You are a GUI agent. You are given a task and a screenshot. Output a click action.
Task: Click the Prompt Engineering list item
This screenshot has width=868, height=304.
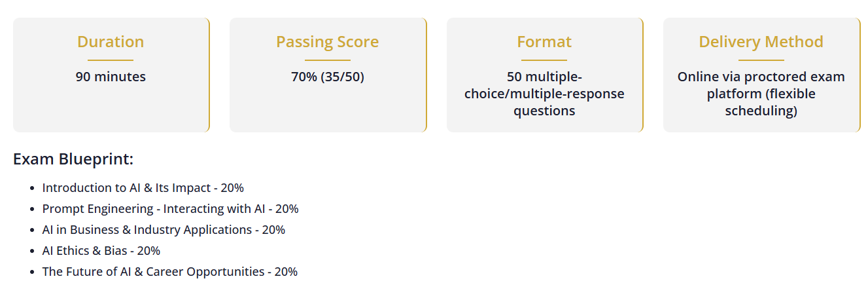tap(170, 208)
